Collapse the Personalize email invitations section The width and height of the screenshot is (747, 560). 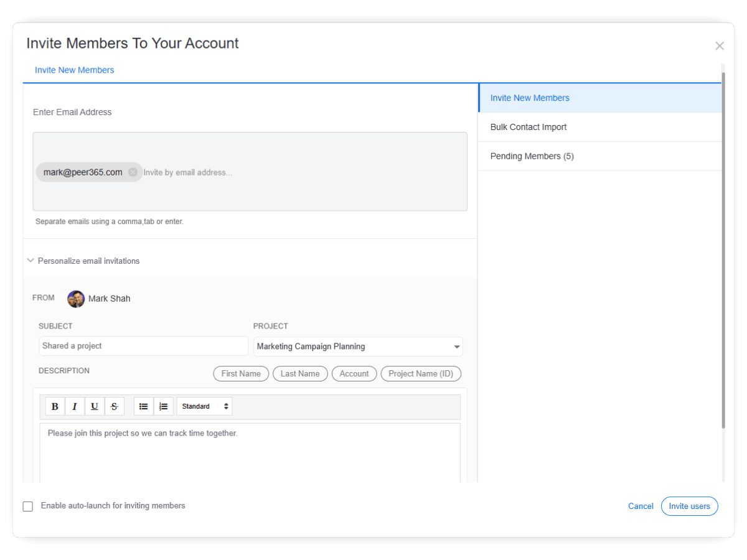coord(31,261)
